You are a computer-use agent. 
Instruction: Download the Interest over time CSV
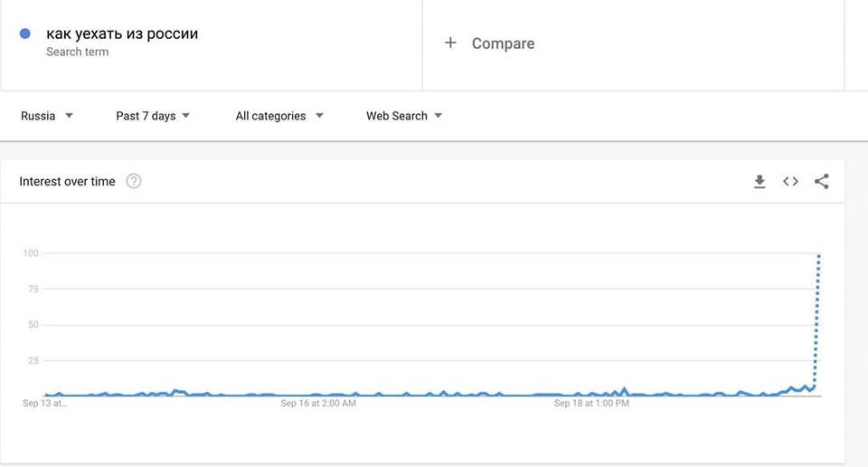click(x=759, y=181)
